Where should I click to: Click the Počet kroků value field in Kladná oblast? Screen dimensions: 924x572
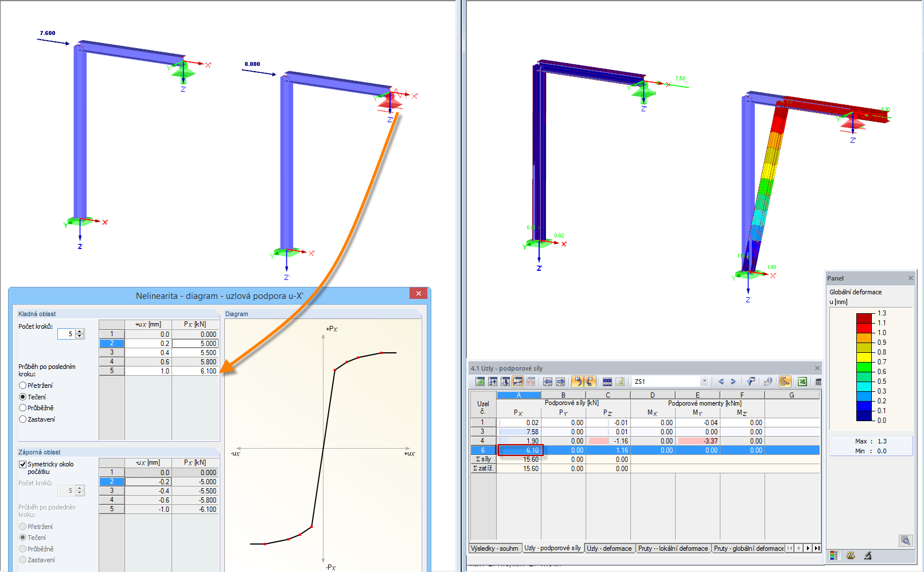tap(66, 333)
